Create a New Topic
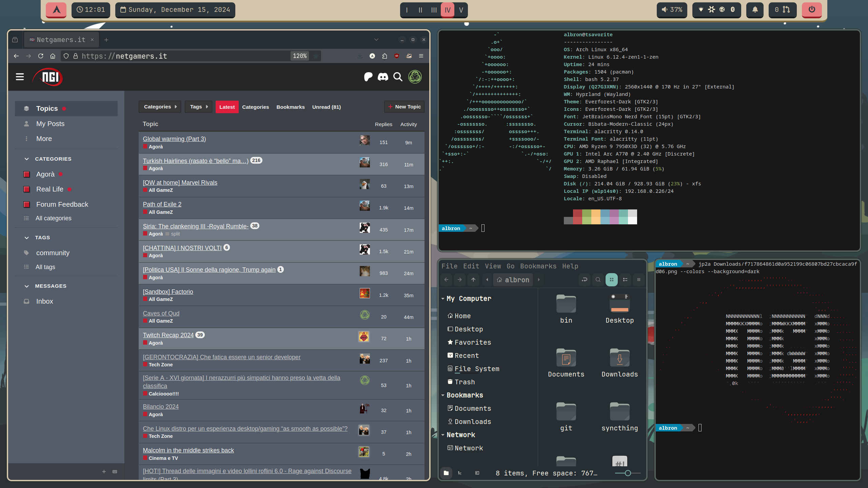Image resolution: width=868 pixels, height=488 pixels. (x=404, y=107)
